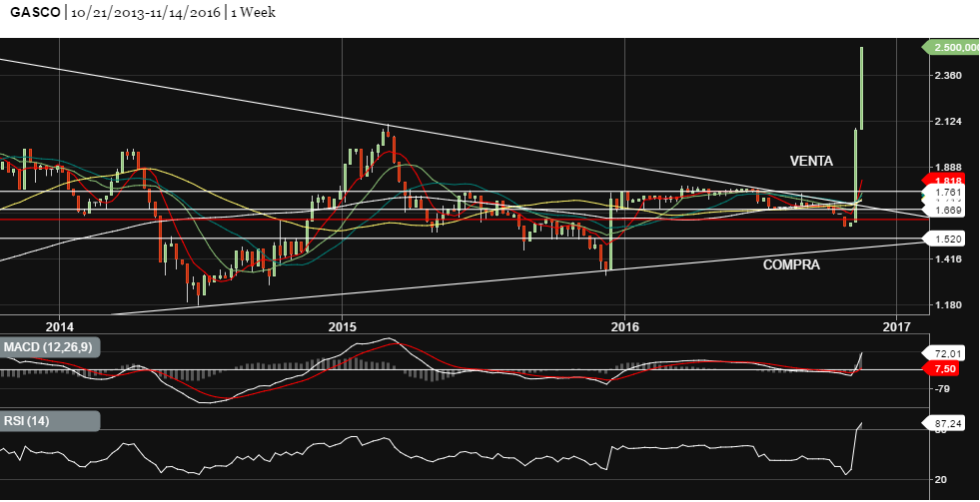Click the tall green breakout candle top
The height and width of the screenshot is (502, 980).
tap(861, 50)
